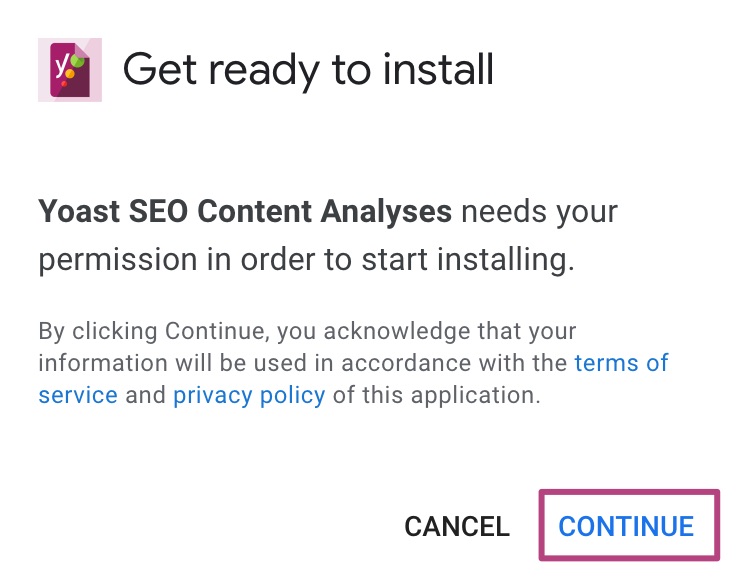
Task: Click the "needs your" text after app name
Action: [539, 212]
